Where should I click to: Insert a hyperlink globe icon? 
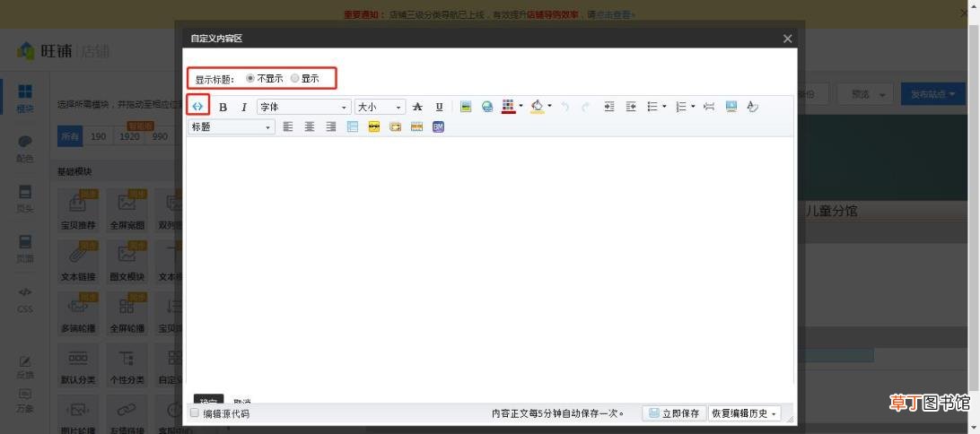[x=487, y=107]
